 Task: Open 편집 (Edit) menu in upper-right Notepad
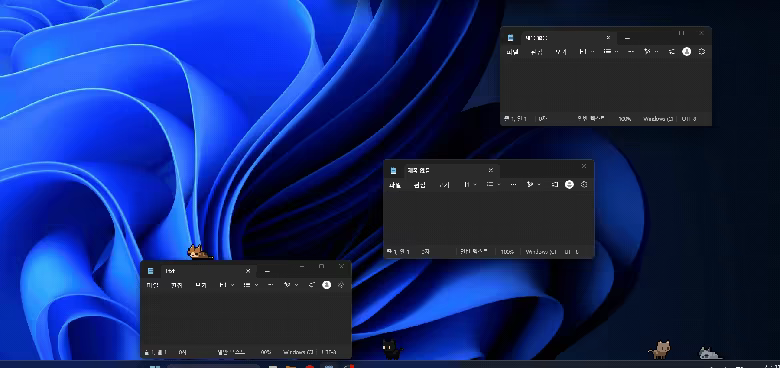coord(536,52)
